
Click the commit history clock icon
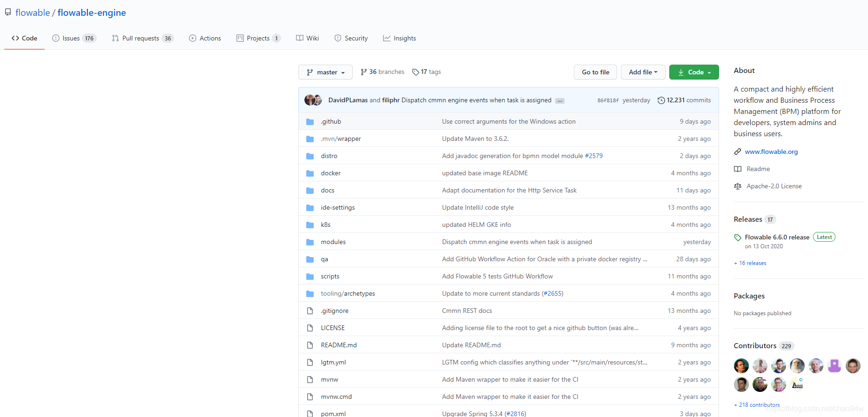(661, 100)
